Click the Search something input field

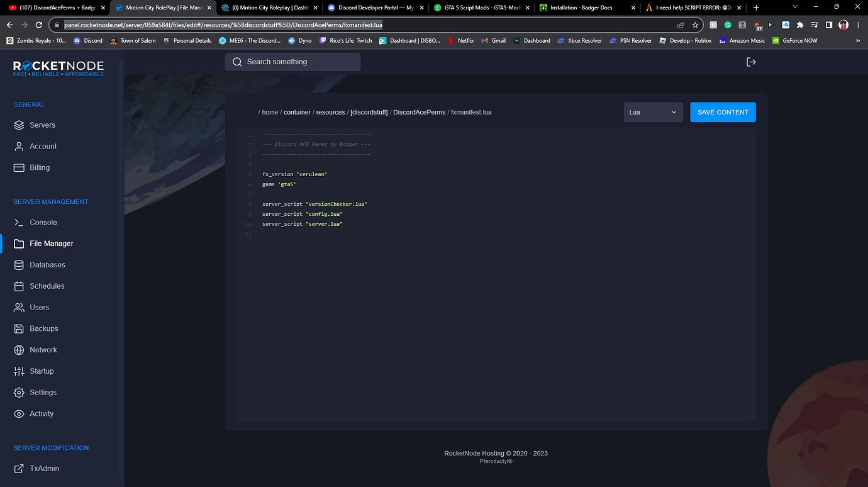[x=293, y=62]
